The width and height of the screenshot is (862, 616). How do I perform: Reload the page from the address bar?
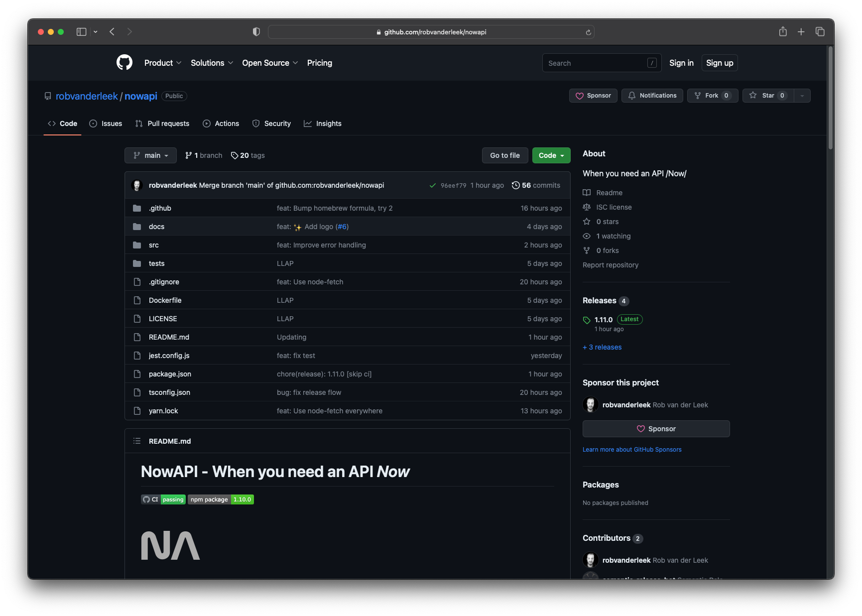pos(588,32)
